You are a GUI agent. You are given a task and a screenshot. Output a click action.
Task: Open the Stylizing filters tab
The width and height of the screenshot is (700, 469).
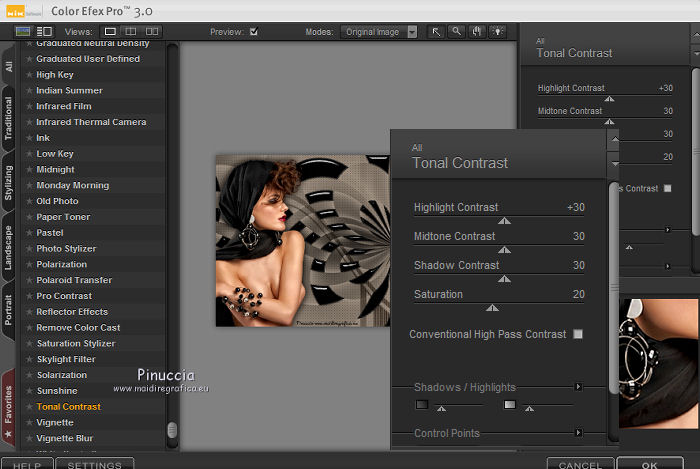pos(8,183)
